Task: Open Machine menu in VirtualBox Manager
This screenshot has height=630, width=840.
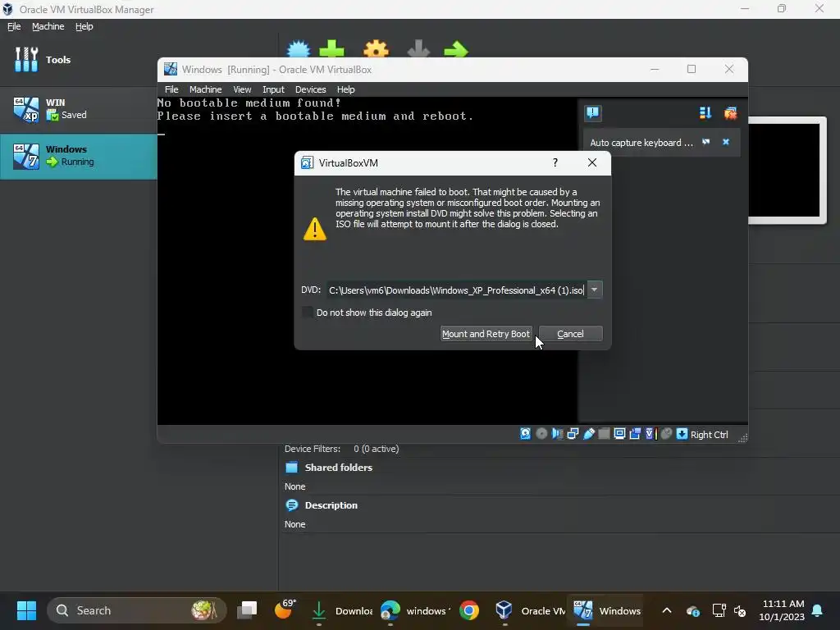Action: [x=48, y=26]
